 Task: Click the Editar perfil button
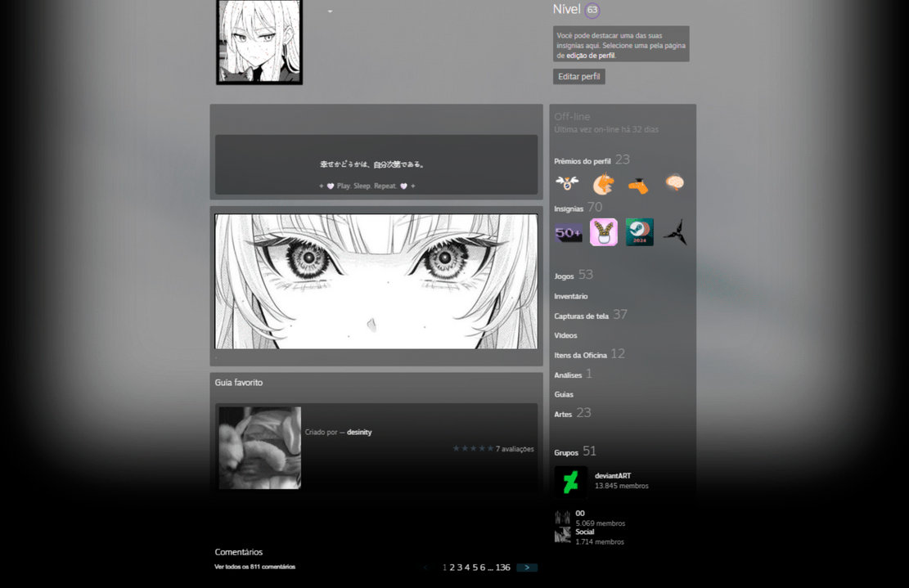click(x=579, y=77)
